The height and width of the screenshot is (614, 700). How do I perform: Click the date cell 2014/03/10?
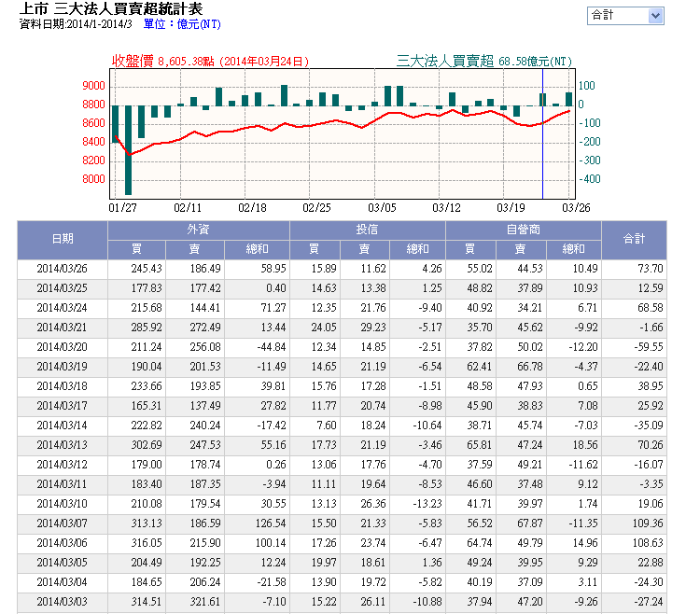[x=62, y=504]
